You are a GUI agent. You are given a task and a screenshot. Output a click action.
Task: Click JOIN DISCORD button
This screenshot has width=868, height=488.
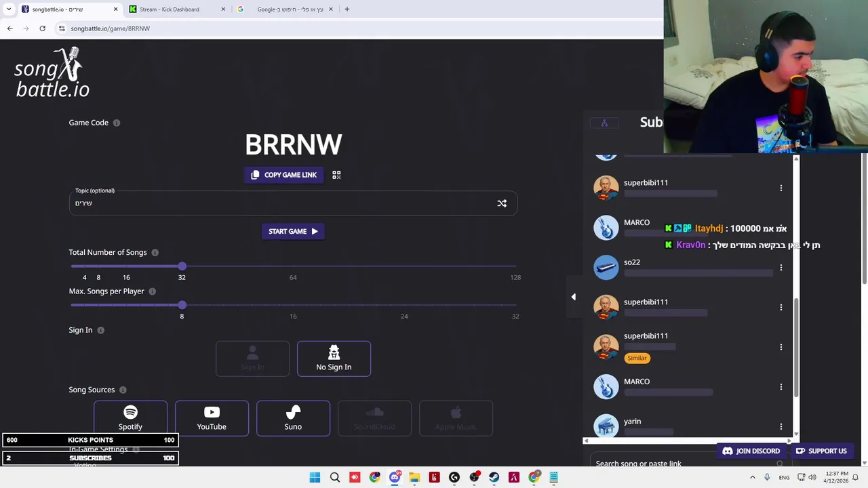(x=751, y=451)
